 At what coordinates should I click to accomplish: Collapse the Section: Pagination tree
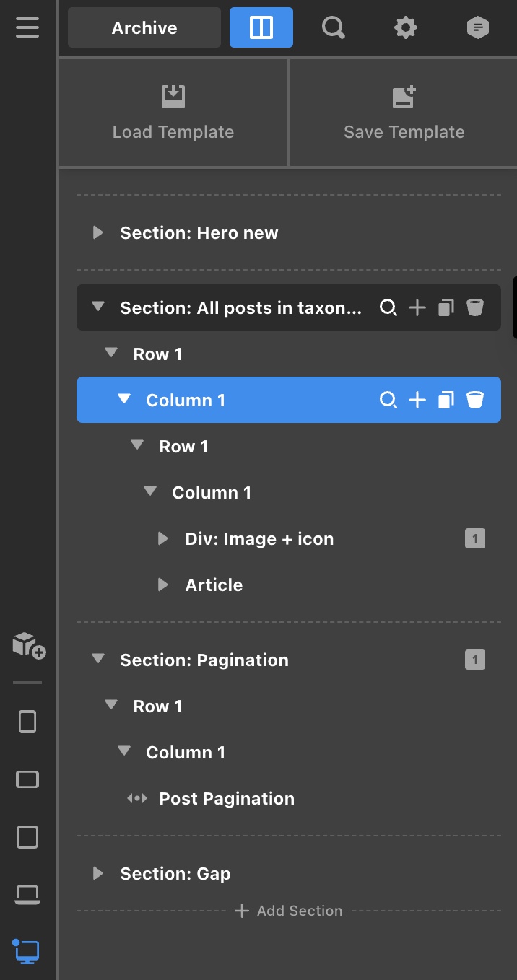coord(98,660)
